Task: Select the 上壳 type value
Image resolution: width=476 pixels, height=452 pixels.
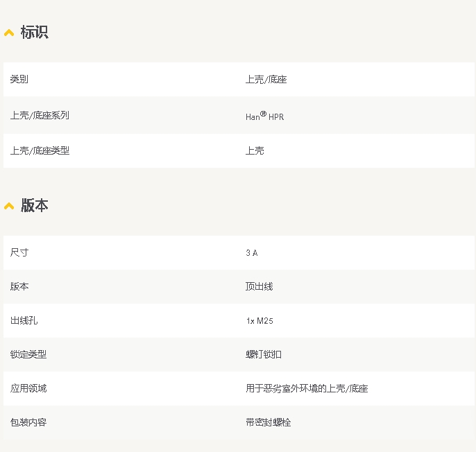Action: coord(255,150)
